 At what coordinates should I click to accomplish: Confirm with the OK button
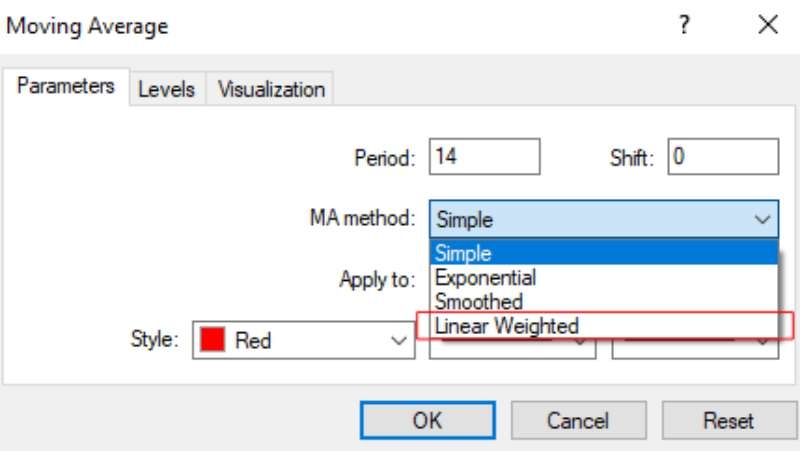click(428, 420)
